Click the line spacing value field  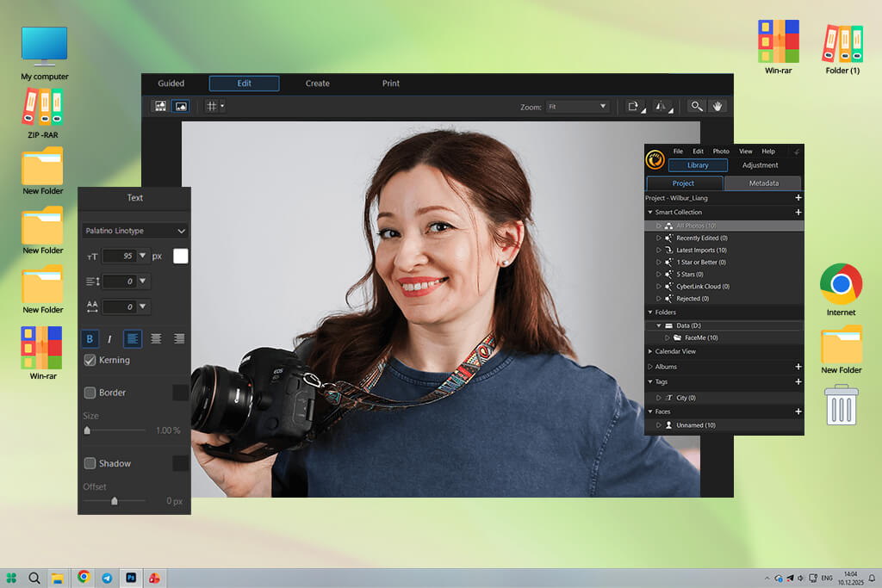(x=119, y=281)
